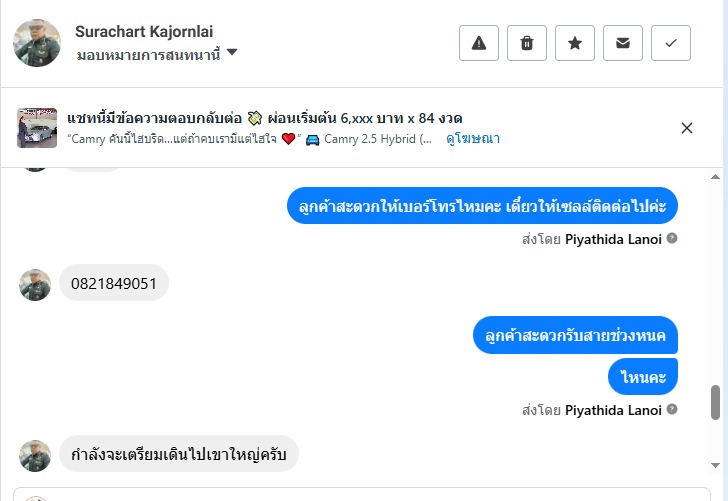Screen dimensions: 728x501
Task: Mark conversation done with checkmark icon
Action: click(x=671, y=43)
